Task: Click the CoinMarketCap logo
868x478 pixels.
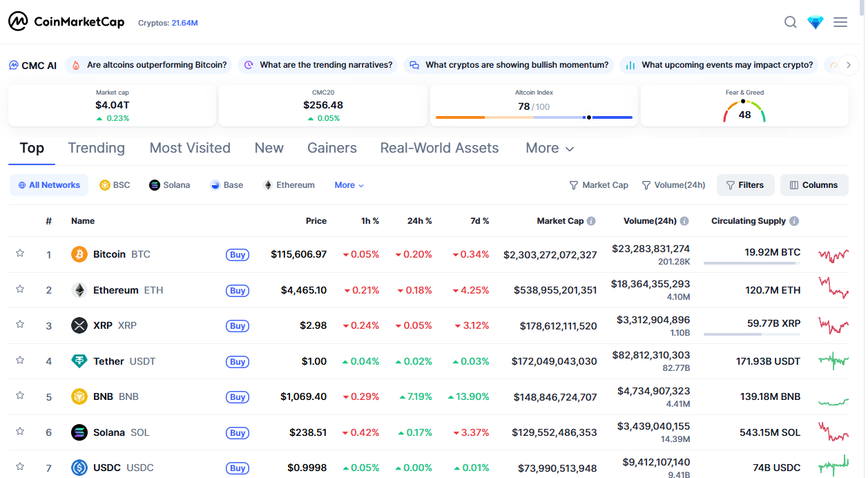Action: coord(66,21)
